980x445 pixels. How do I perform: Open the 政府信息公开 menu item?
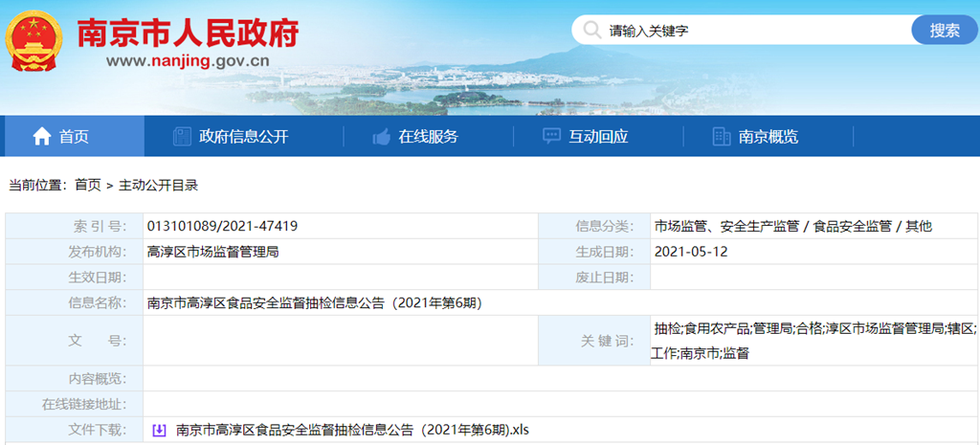tap(244, 136)
